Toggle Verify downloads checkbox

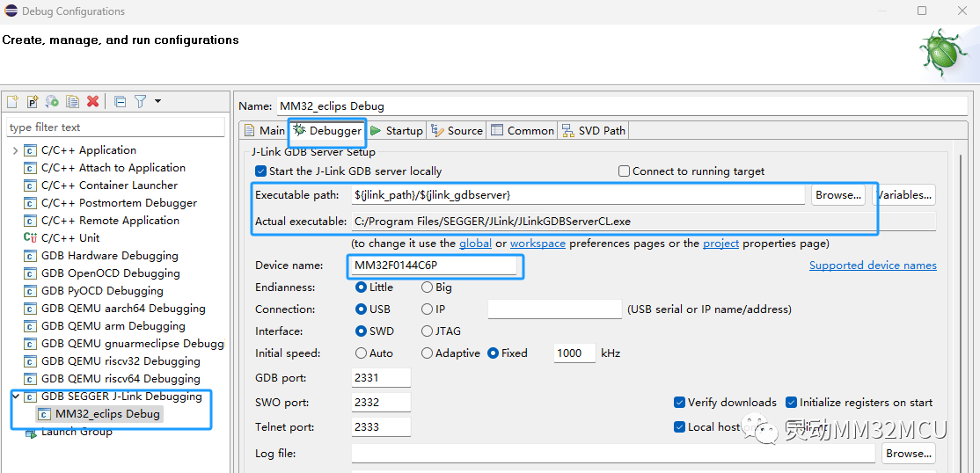coord(679,403)
